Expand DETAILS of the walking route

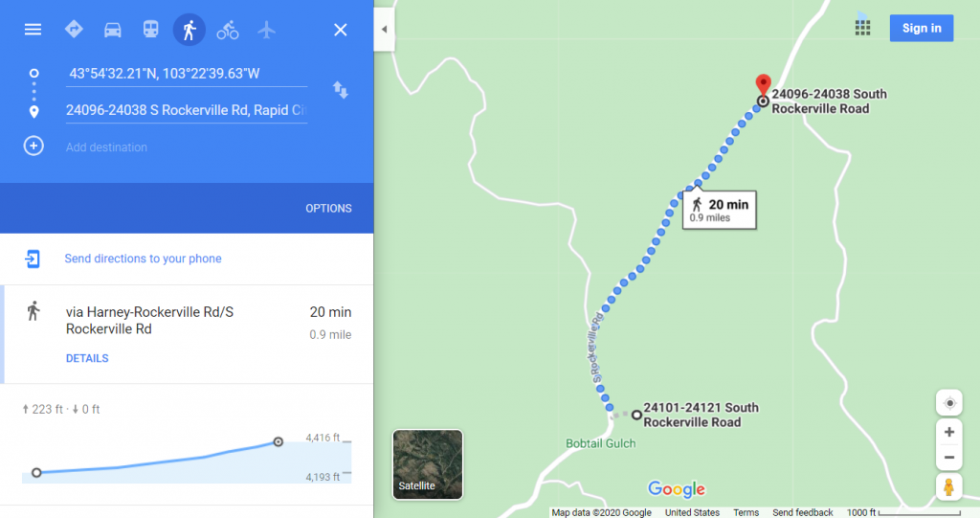tap(87, 358)
